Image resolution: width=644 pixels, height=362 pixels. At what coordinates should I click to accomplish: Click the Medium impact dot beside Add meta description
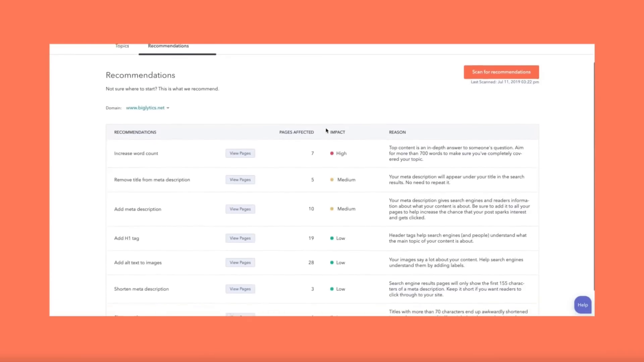pyautogui.click(x=332, y=208)
